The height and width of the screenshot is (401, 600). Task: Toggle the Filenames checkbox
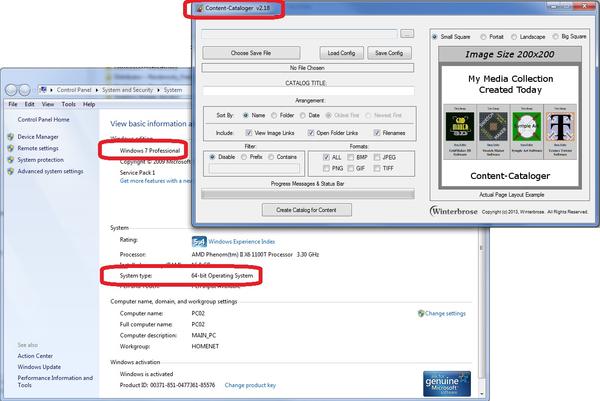coord(377,133)
